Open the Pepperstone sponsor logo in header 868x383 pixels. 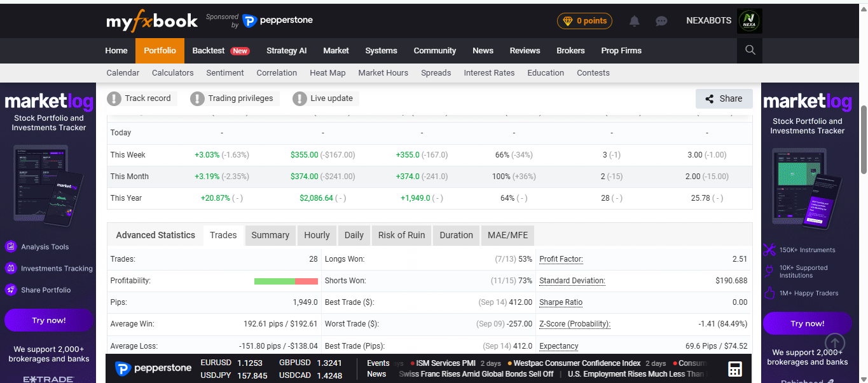click(x=278, y=21)
